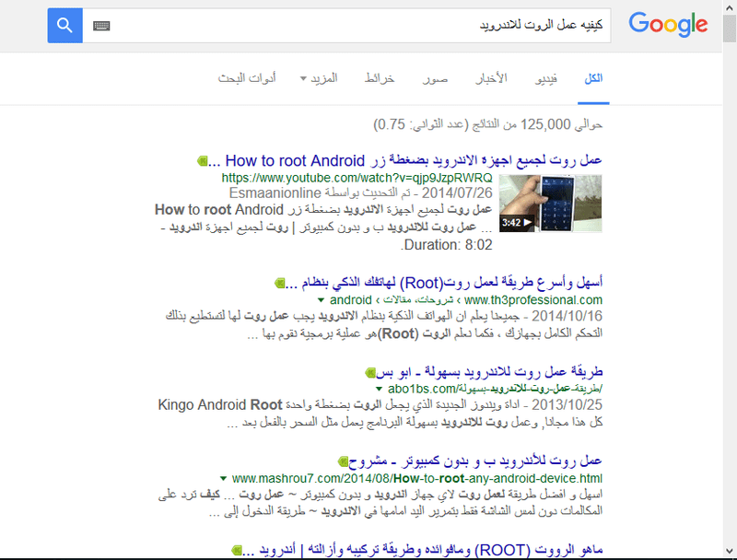The image size is (737, 560).
Task: Click the 'Duration: 8:02' text
Action: pyautogui.click(x=447, y=245)
